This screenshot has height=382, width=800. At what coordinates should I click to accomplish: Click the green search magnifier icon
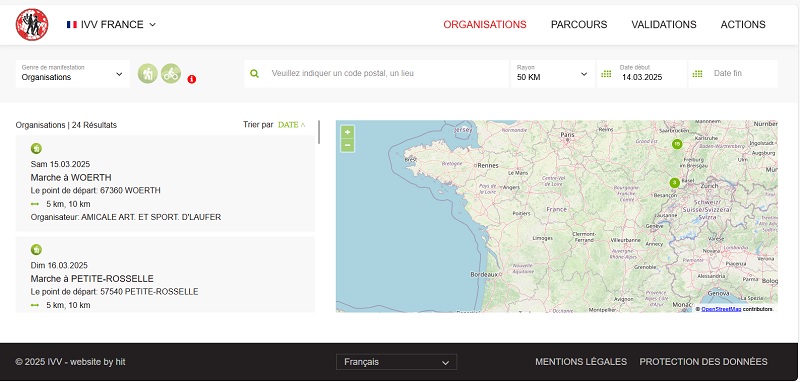(255, 73)
